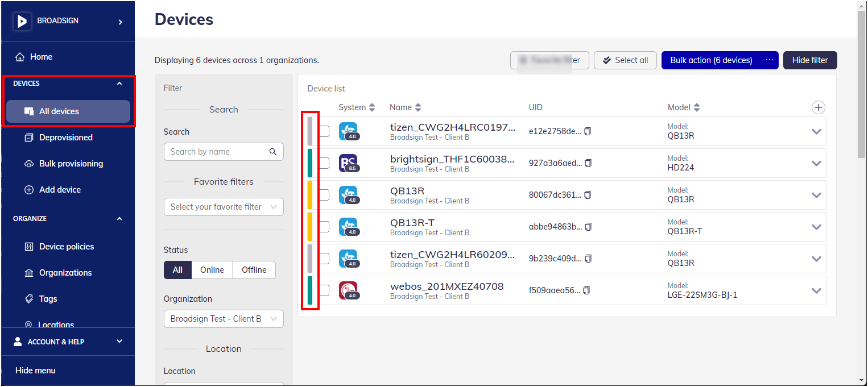This screenshot has width=868, height=387.
Task: Expand sidebar arrow next to BROADSIGN
Action: 120,22
